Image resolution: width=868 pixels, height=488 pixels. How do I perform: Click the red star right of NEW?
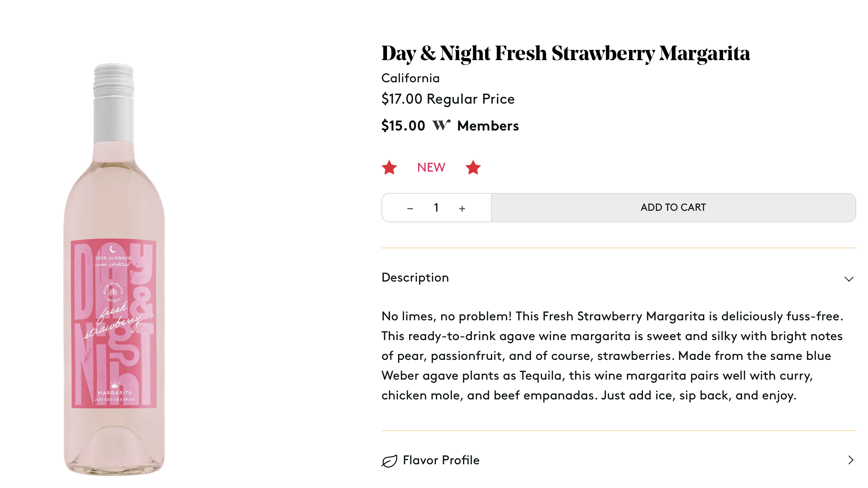(x=473, y=168)
